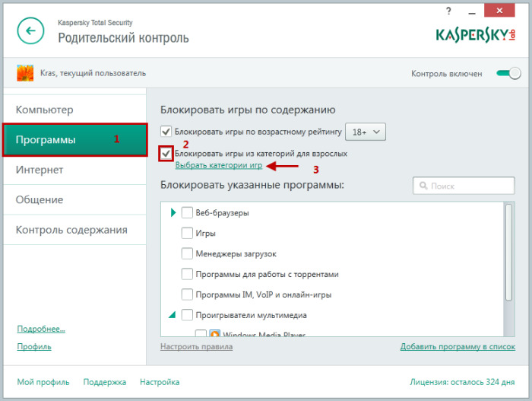Viewport: 532px width, 401px height.
Task: Open the Общение section
Action: 74,199
